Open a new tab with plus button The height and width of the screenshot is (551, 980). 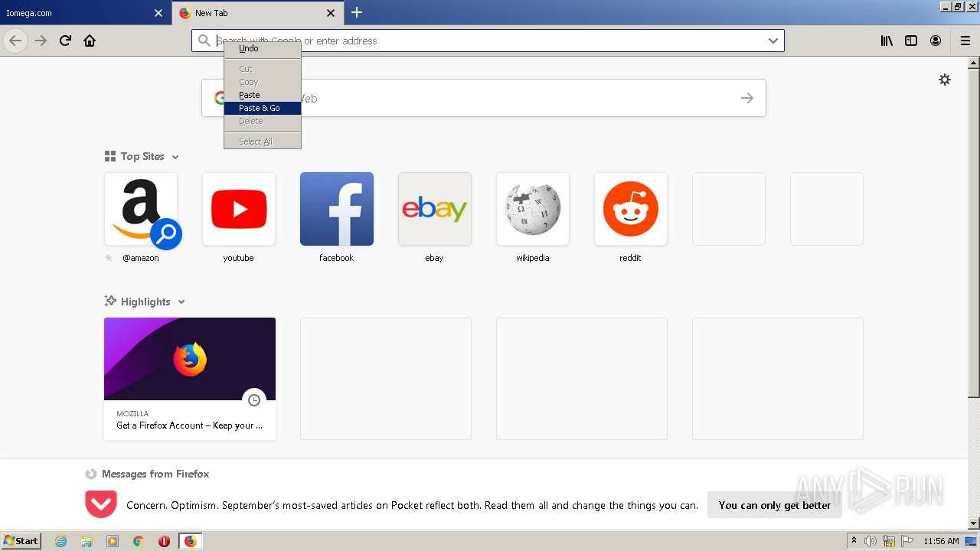coord(357,12)
